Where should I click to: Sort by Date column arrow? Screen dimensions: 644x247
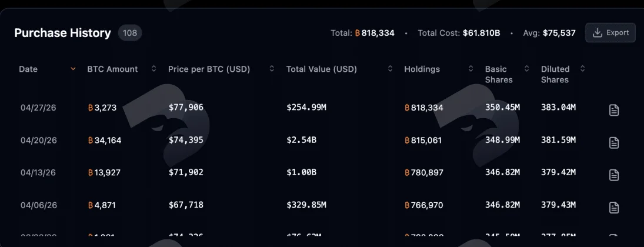tap(73, 69)
